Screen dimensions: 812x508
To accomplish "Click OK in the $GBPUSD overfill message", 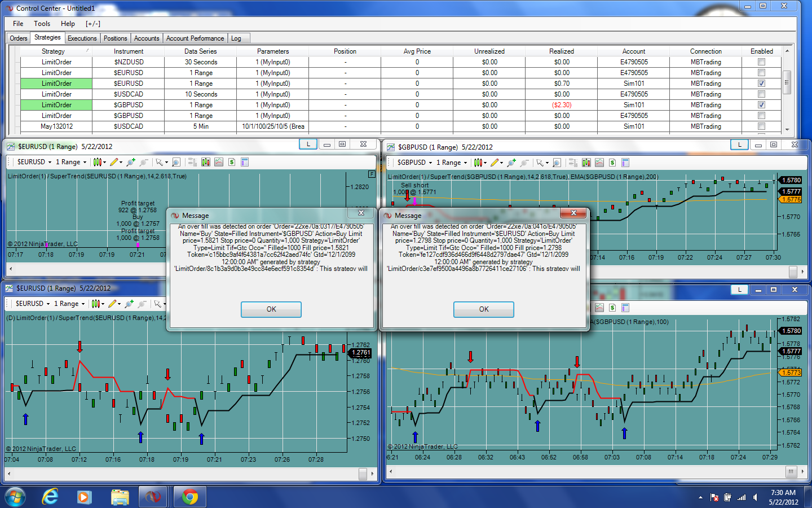I will [271, 309].
